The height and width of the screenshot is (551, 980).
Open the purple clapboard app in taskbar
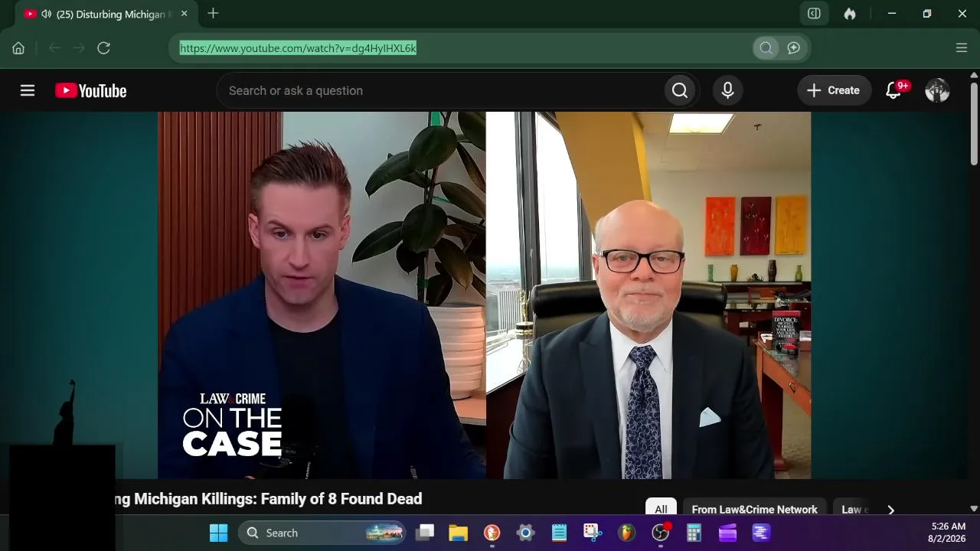coord(727,533)
